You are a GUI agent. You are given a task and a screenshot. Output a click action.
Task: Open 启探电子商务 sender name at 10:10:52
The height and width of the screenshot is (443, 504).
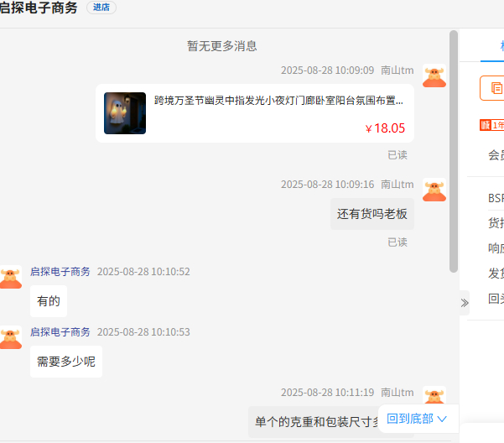60,272
